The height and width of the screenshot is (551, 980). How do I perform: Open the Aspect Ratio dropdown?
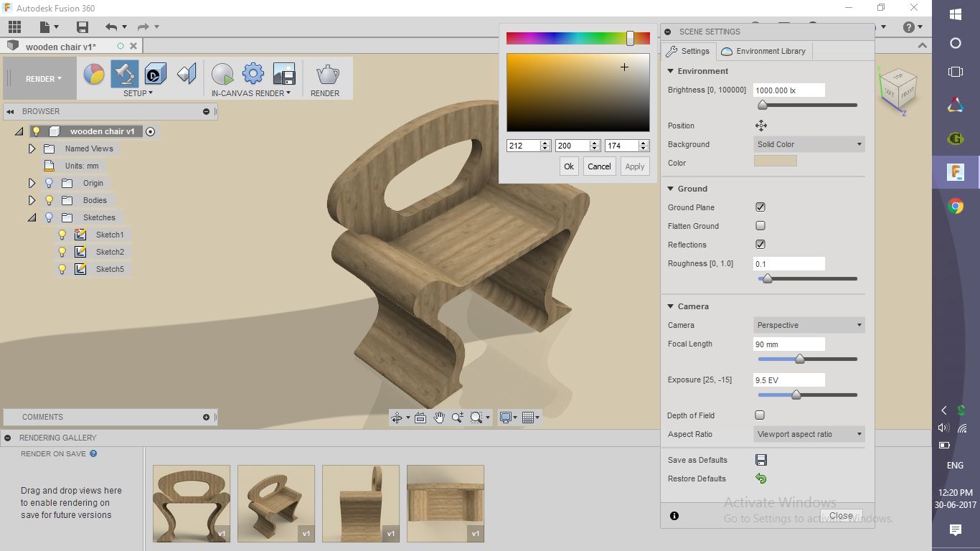[809, 434]
